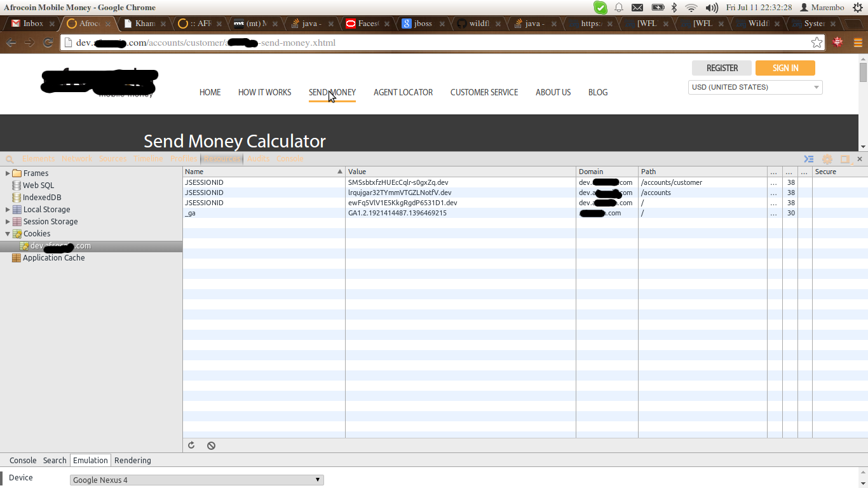This screenshot has height=488, width=868.
Task: Click the red extension icon in toolbar
Action: click(837, 43)
